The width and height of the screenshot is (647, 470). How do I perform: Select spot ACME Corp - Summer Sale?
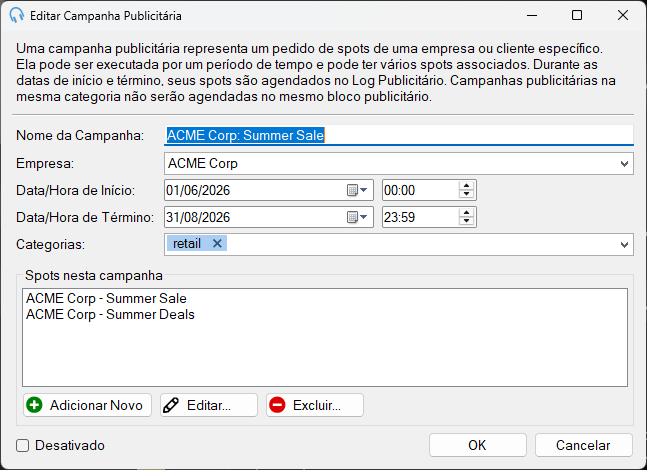click(x=106, y=298)
